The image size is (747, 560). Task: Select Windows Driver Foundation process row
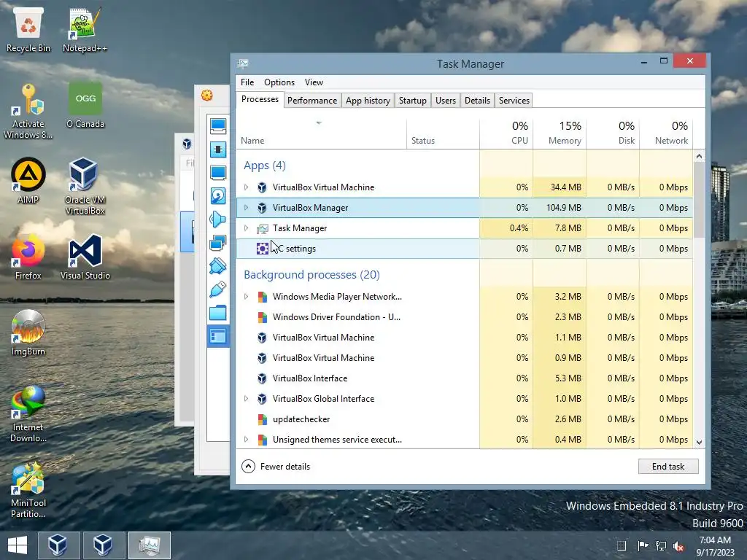(x=465, y=317)
